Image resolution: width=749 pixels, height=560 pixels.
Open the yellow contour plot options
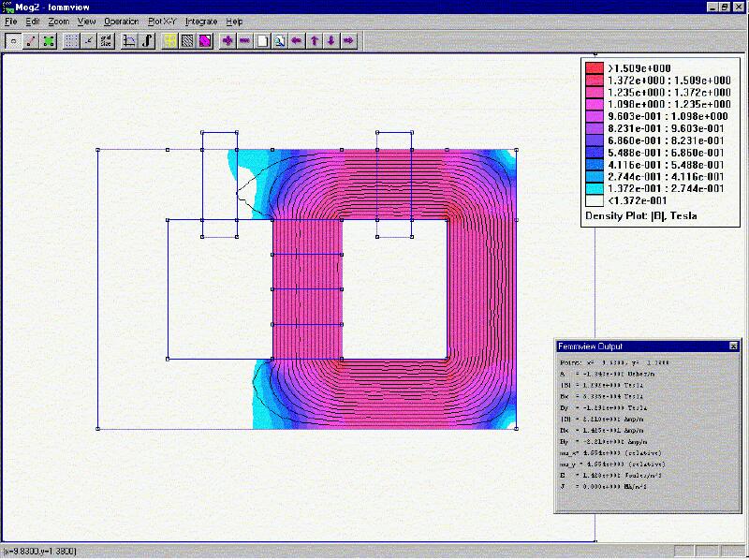[170, 40]
